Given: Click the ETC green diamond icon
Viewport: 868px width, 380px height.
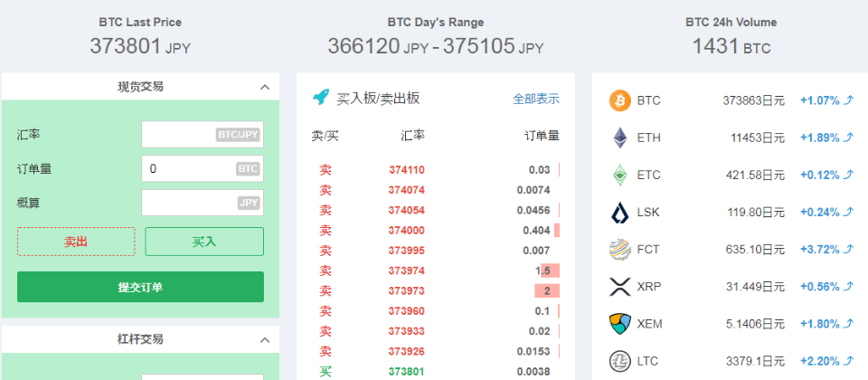Looking at the screenshot, I should click(620, 175).
